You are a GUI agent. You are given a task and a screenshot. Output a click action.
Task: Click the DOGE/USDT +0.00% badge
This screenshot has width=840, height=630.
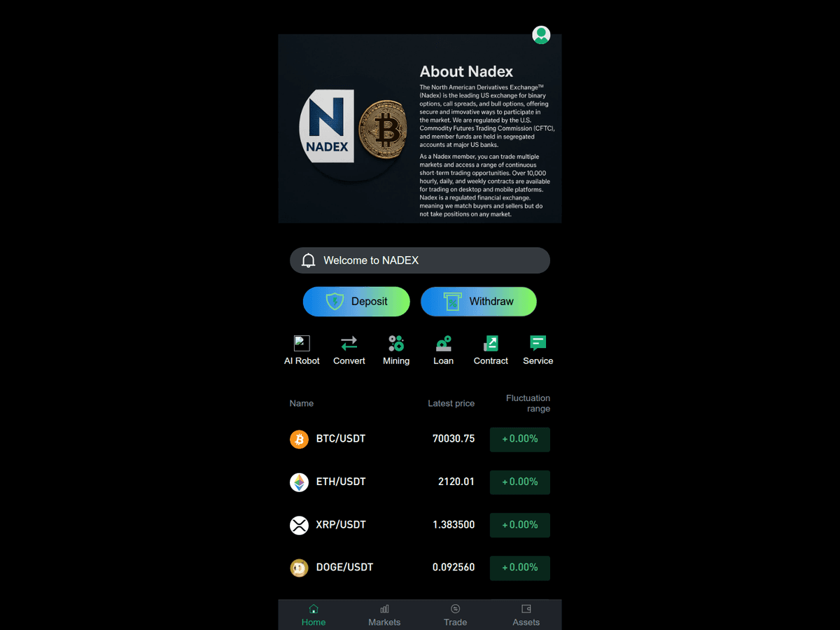coord(520,568)
